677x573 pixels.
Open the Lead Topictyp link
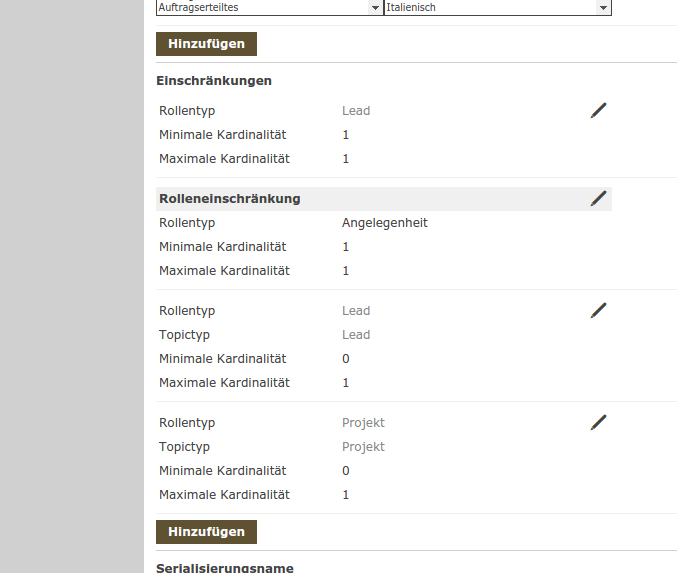[356, 335]
